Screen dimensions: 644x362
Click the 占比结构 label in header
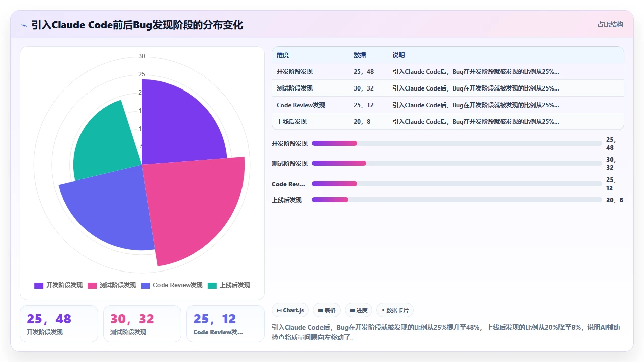coord(610,24)
